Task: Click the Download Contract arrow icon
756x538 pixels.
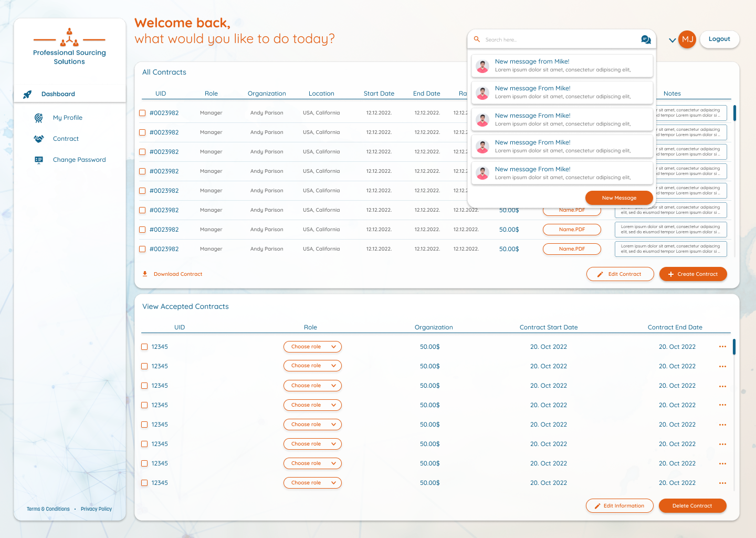Action: pos(144,274)
